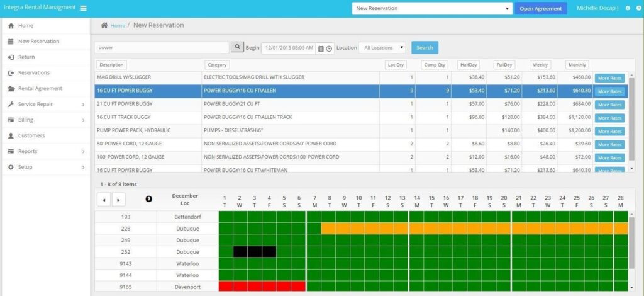The image size is (644, 296).
Task: Click the settings gear icon in header
Action: [x=628, y=8]
